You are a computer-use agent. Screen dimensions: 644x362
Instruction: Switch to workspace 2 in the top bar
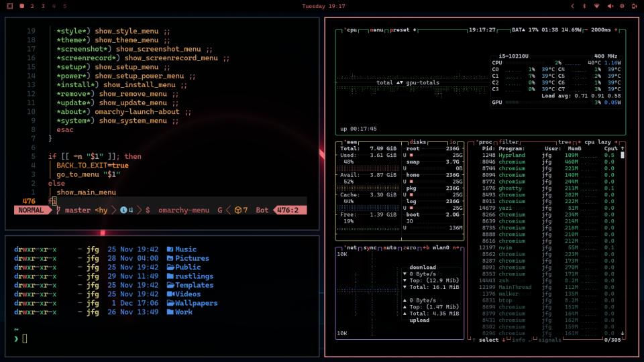pos(32,6)
